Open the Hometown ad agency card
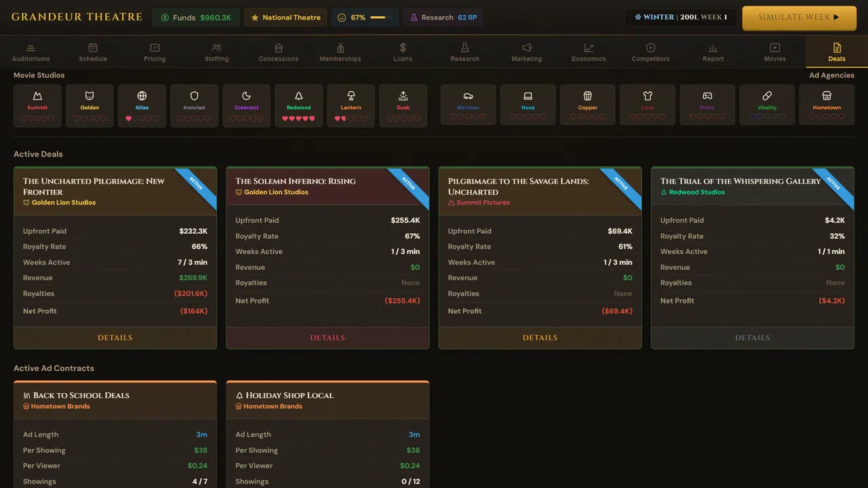The image size is (868, 488). pyautogui.click(x=827, y=105)
